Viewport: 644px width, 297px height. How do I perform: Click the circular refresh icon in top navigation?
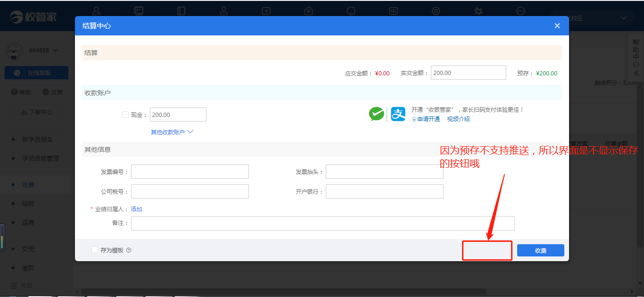coord(351,10)
